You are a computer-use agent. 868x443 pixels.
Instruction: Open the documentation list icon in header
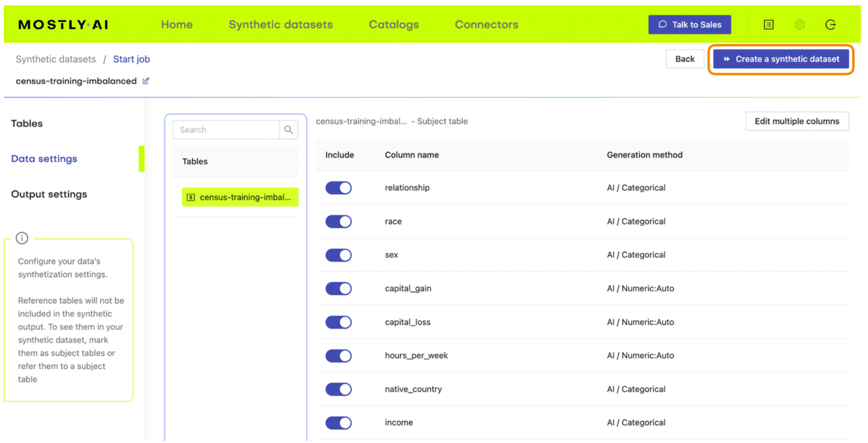coord(769,24)
